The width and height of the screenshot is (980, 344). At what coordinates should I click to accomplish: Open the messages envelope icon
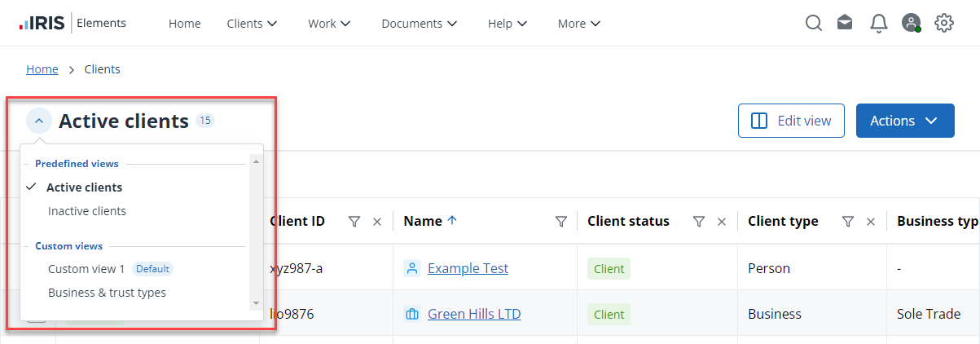(x=845, y=24)
